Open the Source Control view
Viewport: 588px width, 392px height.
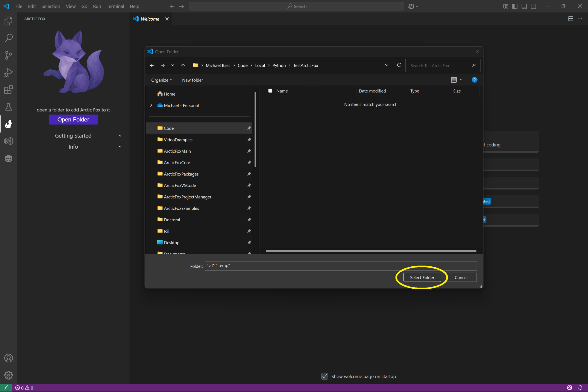(x=8, y=55)
